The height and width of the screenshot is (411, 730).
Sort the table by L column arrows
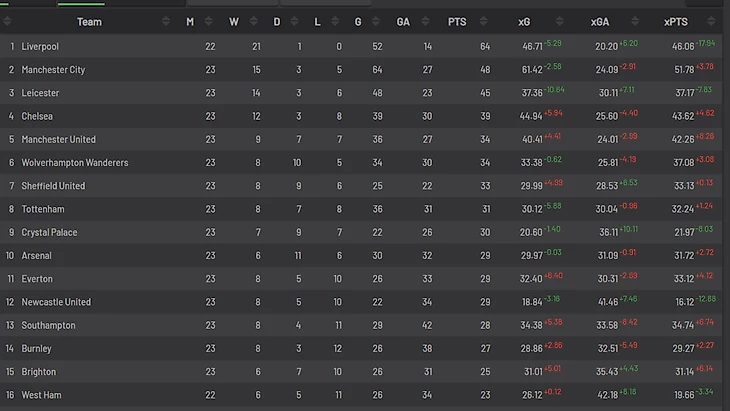click(338, 21)
